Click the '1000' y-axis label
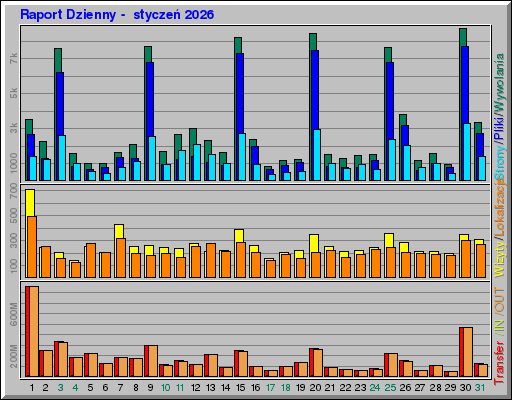The height and width of the screenshot is (400, 512). point(13,163)
